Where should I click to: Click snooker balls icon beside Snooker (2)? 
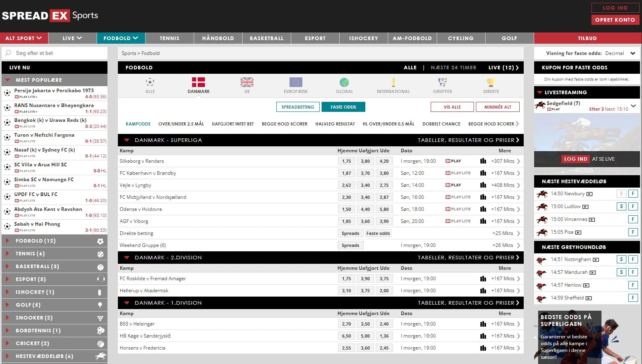pos(100,318)
